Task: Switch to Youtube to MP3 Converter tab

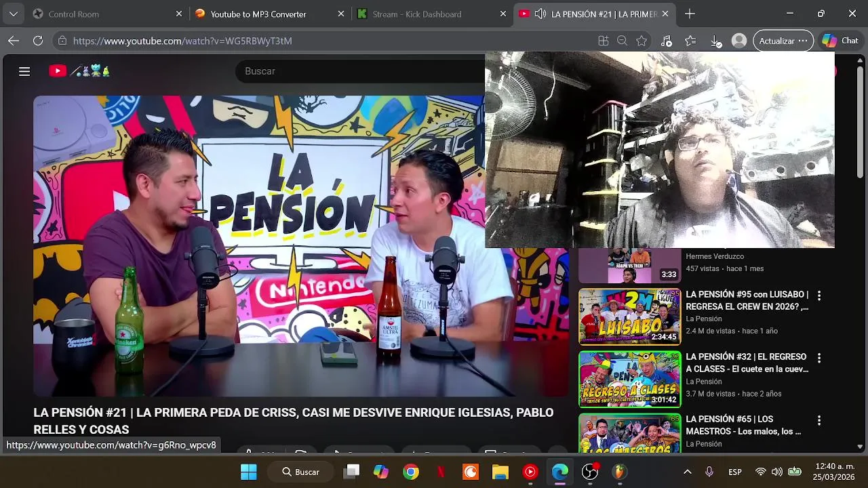Action: pos(269,14)
